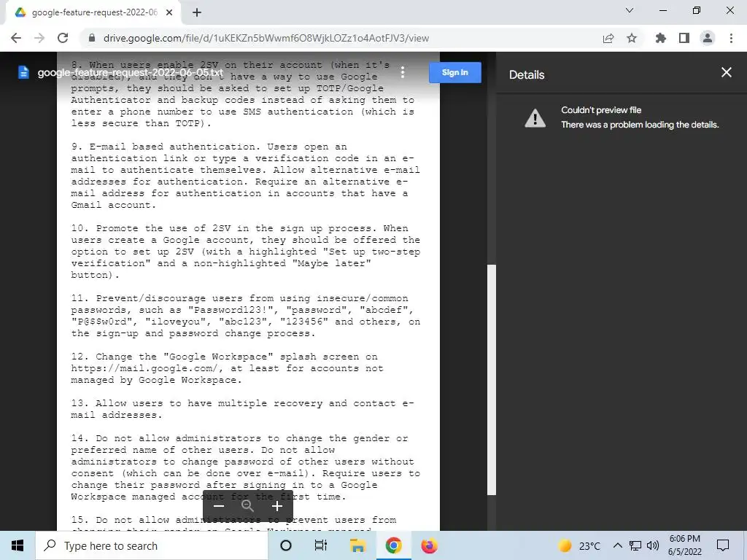Open Task View icon
The image size is (747, 560).
(321, 545)
